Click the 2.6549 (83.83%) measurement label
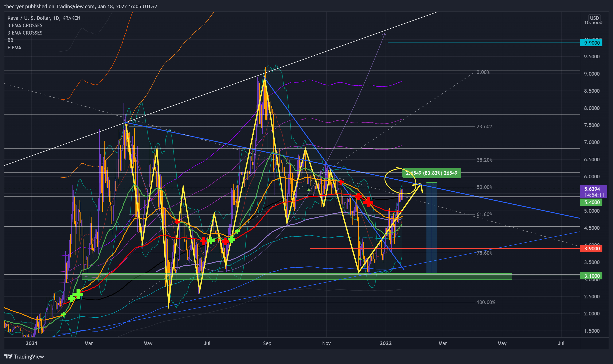 click(x=432, y=173)
